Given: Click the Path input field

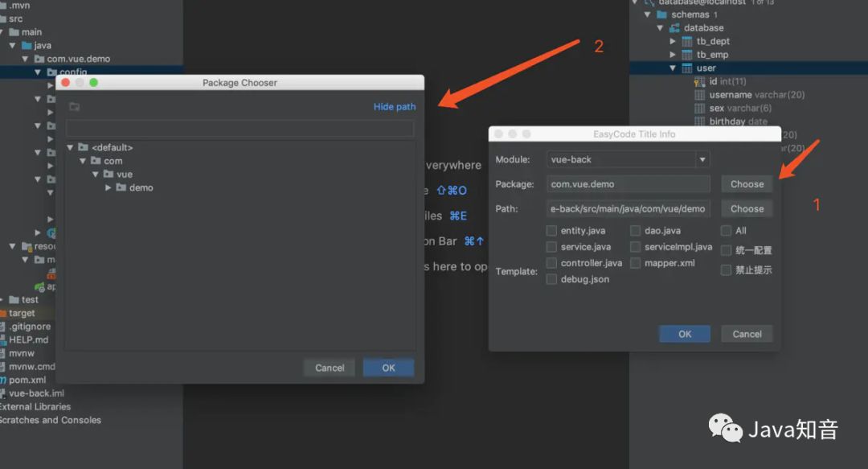Looking at the screenshot, I should (629, 208).
